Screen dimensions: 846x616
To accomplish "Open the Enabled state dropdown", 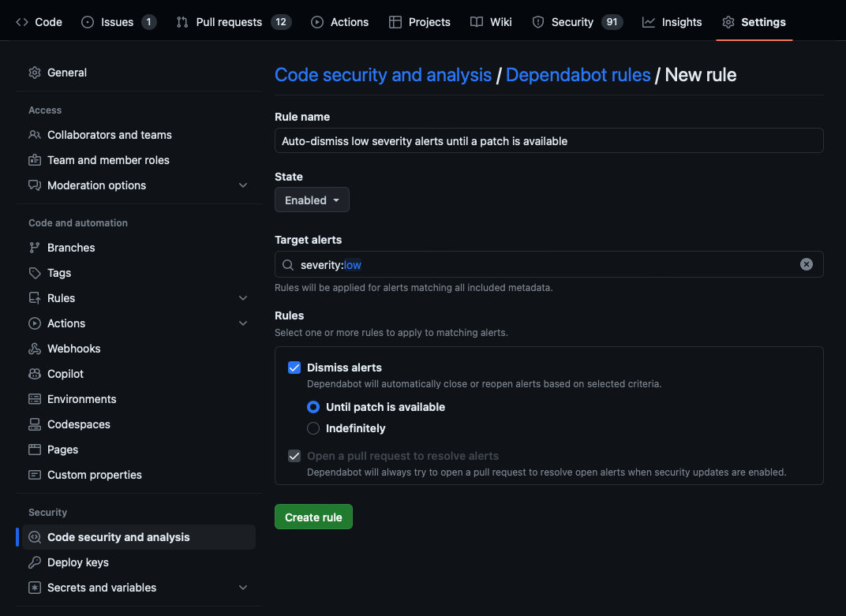I will [x=312, y=200].
